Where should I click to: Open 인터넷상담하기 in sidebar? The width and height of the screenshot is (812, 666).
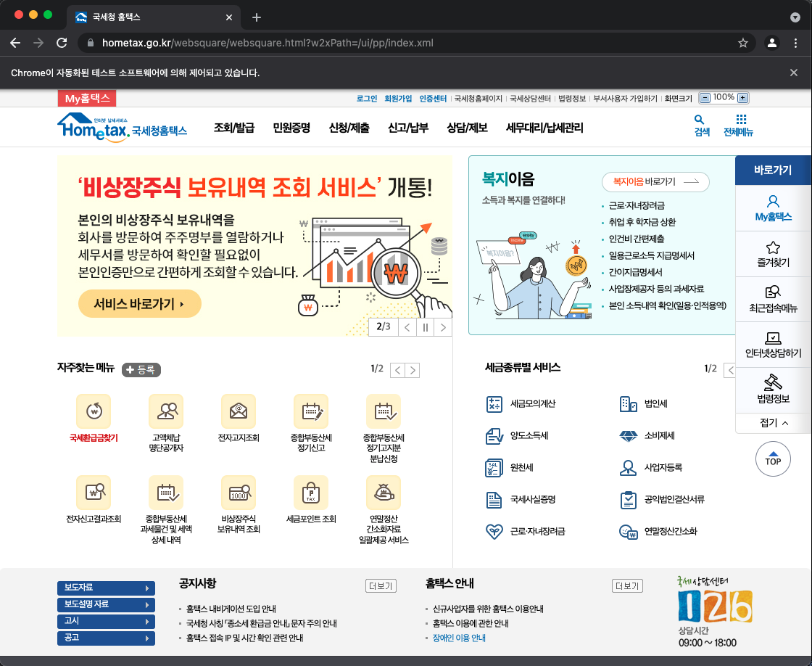point(773,345)
